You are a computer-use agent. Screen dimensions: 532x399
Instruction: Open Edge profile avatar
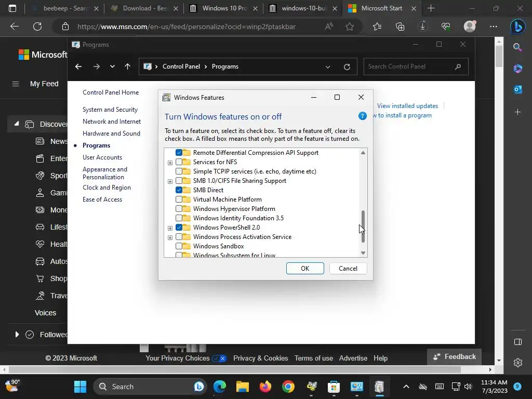click(470, 26)
